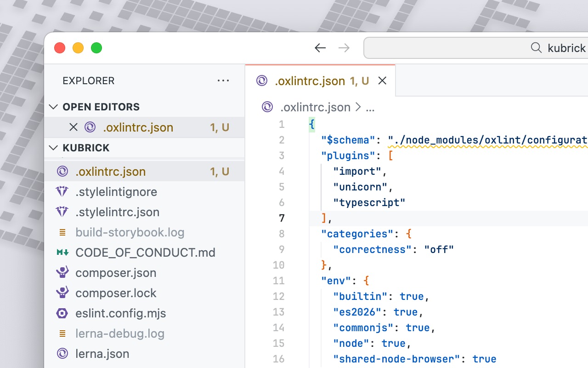Close .oxlintrc.json from Open Editors
This screenshot has width=588, height=368.
[x=75, y=127]
